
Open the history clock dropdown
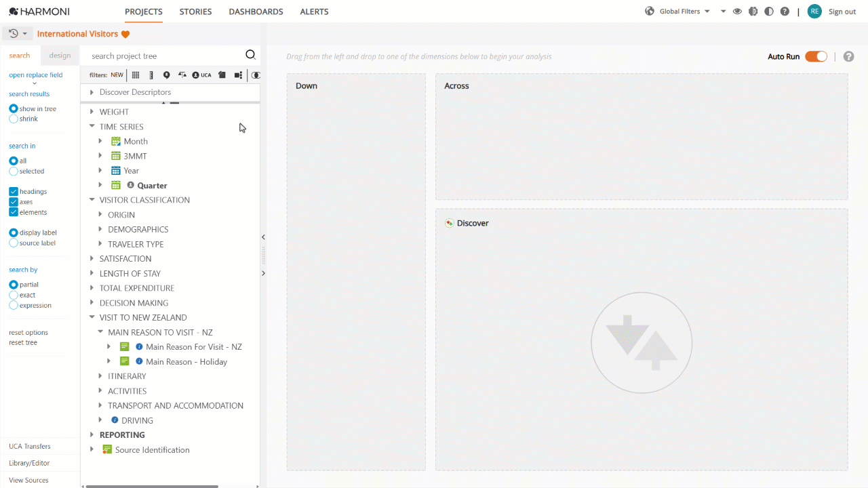[18, 33]
